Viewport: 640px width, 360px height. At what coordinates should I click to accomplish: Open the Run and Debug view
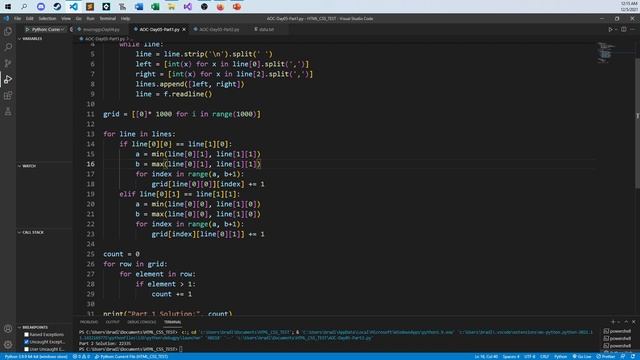pyautogui.click(x=8, y=79)
